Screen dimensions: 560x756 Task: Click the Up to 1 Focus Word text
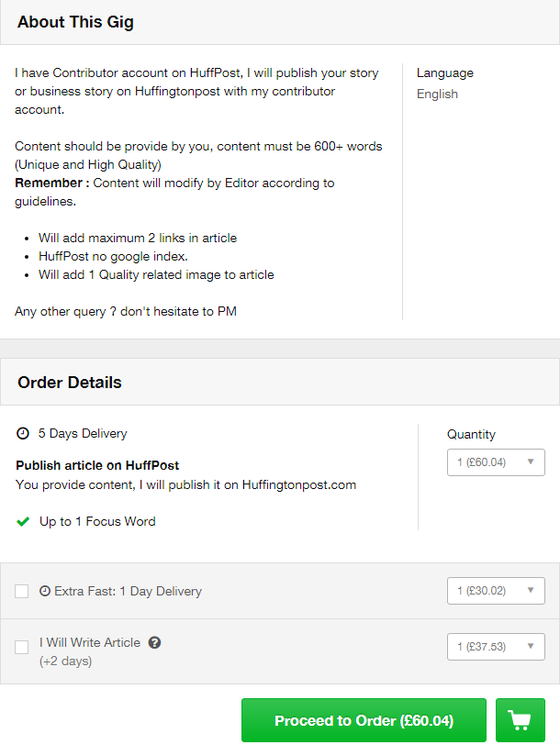click(x=97, y=521)
